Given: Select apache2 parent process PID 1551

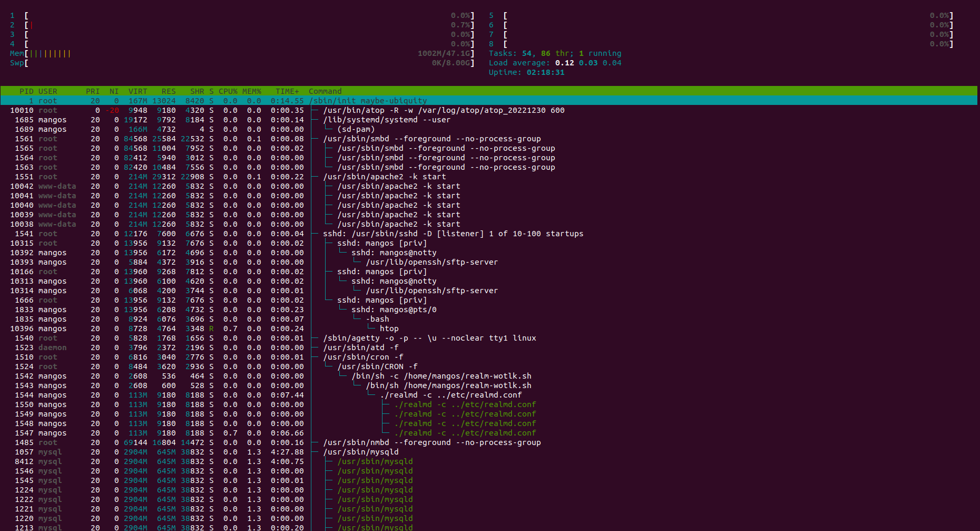Looking at the screenshot, I should click(x=489, y=177).
